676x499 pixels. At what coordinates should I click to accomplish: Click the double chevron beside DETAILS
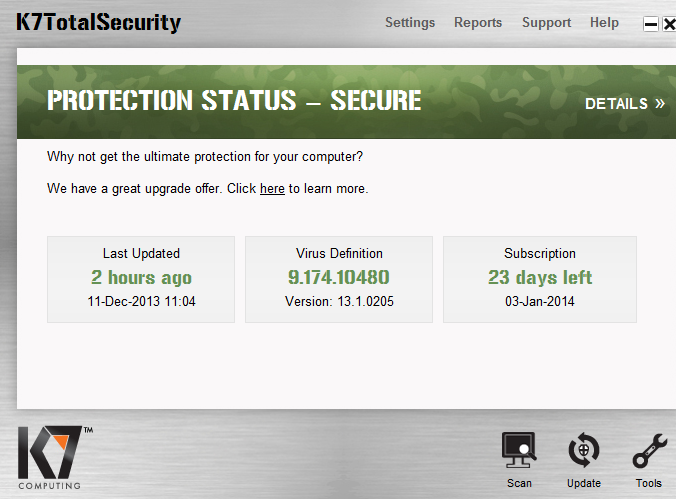point(660,103)
